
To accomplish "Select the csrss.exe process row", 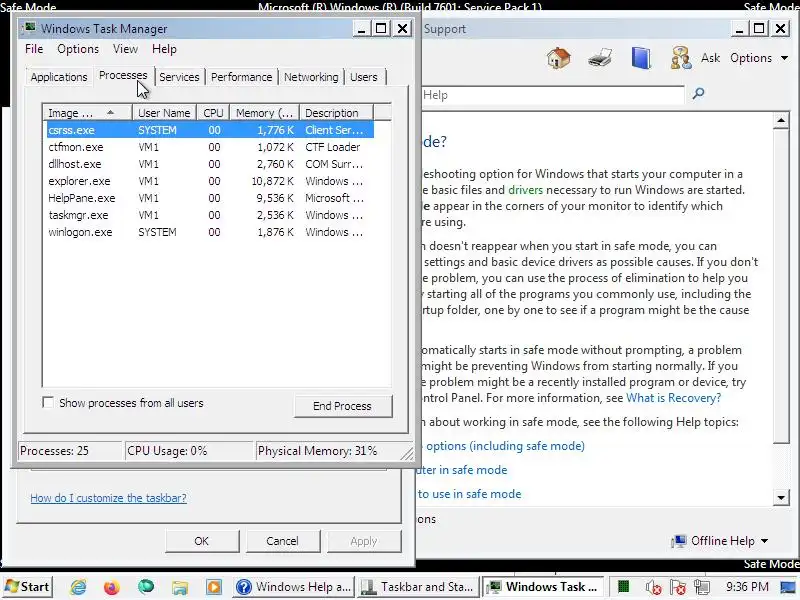I will [210, 130].
